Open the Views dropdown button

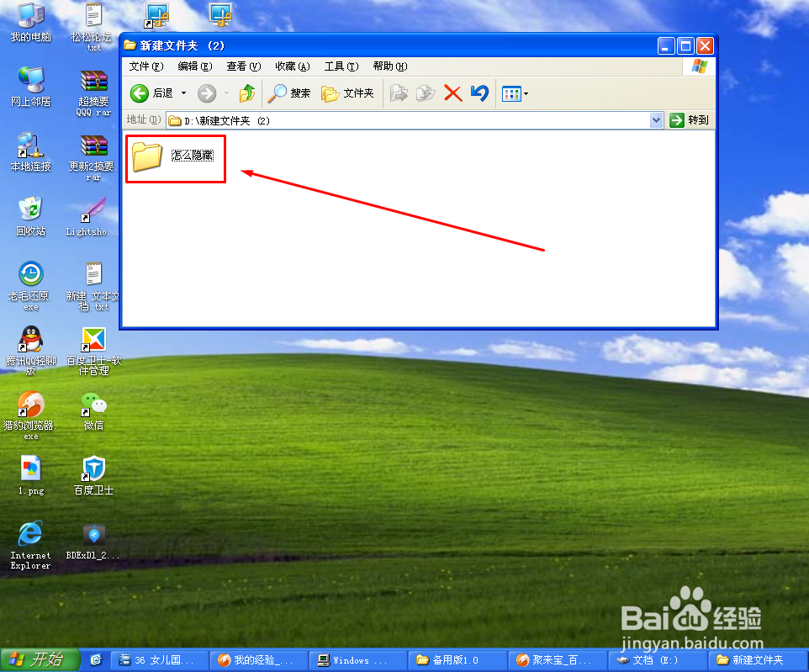click(x=515, y=94)
